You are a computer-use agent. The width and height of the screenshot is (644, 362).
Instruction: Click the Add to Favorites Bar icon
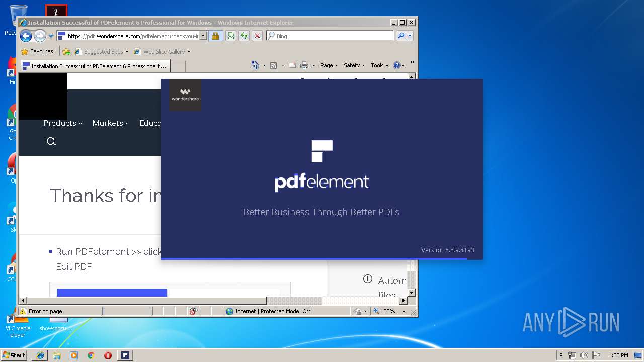coord(66,51)
